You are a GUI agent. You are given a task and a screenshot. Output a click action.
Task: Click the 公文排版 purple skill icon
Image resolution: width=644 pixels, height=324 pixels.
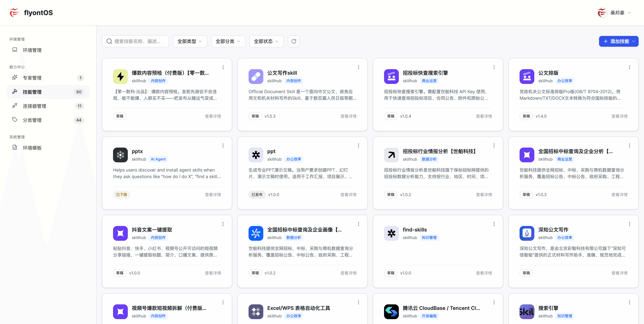tap(527, 76)
